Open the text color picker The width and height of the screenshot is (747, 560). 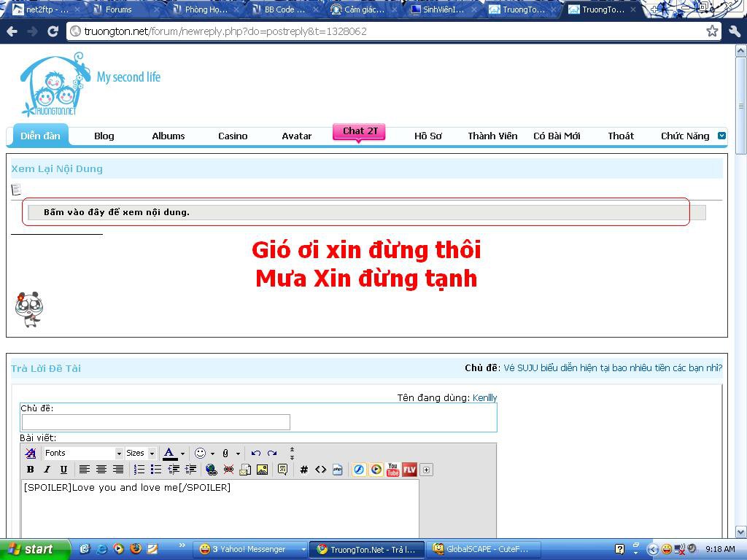pyautogui.click(x=182, y=453)
